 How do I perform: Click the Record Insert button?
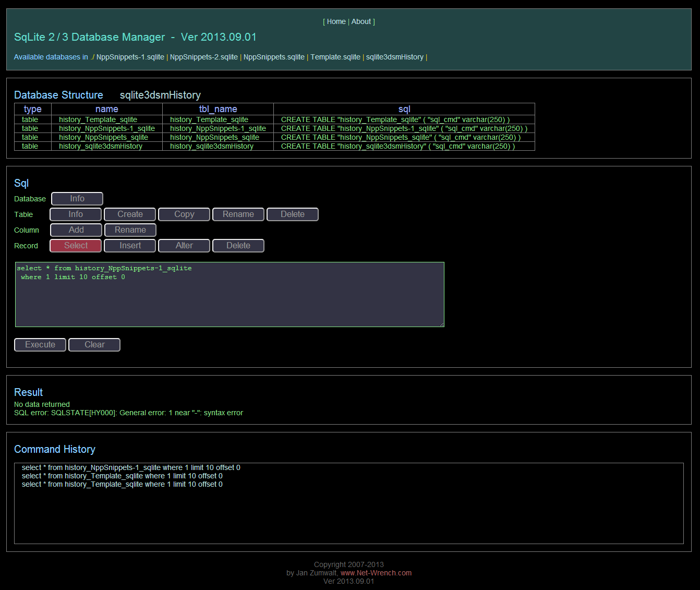[x=130, y=246]
